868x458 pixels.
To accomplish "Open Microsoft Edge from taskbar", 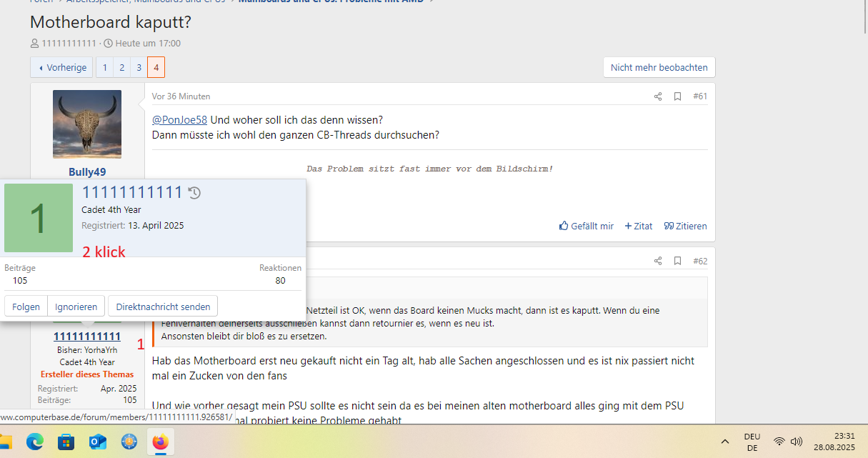I will (x=35, y=442).
